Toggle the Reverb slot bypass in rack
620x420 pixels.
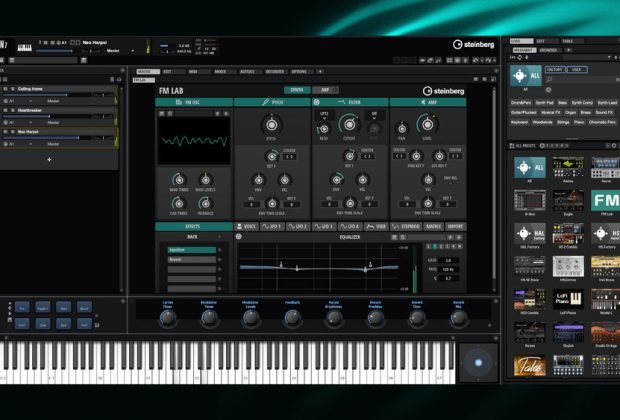tap(219, 260)
